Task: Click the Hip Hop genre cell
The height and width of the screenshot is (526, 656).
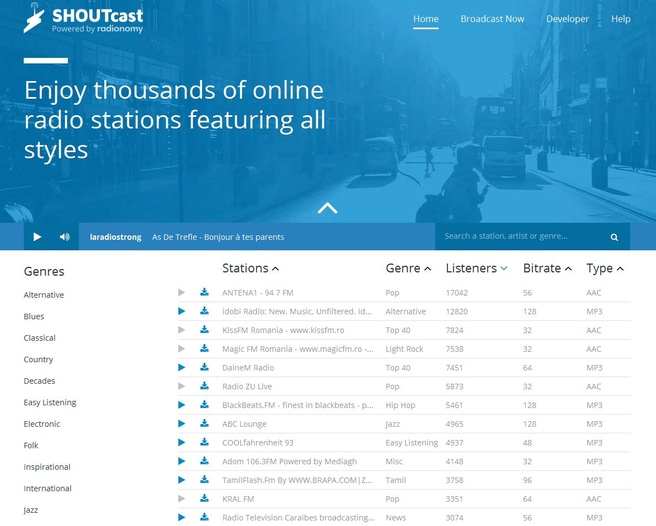Action: click(x=400, y=405)
